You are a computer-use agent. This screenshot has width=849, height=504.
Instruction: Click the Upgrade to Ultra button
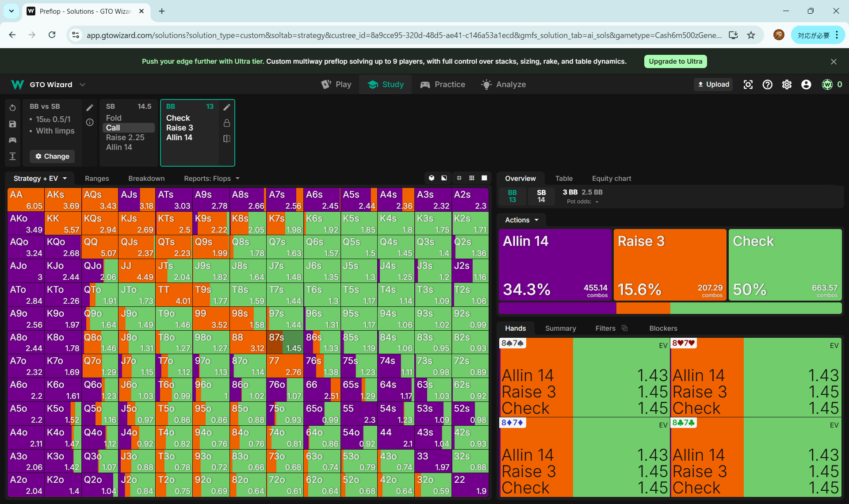(675, 61)
